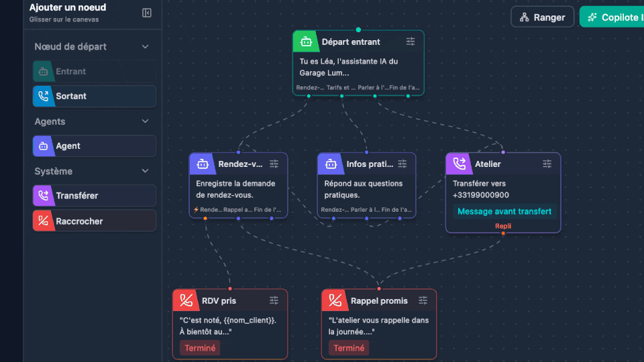
Task: Open settings of Infos prati... node
Action: click(402, 164)
